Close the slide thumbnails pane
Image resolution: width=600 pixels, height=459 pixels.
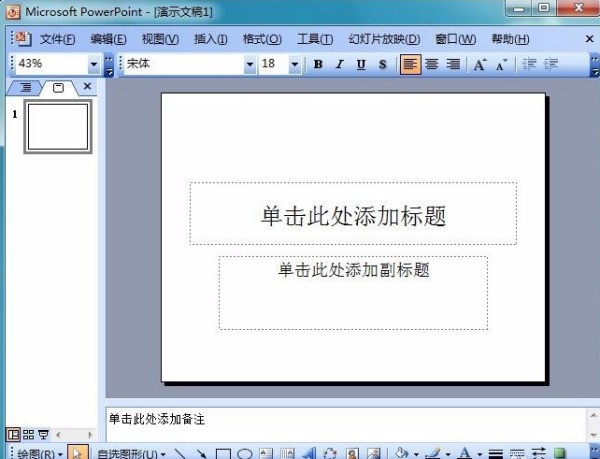click(87, 86)
